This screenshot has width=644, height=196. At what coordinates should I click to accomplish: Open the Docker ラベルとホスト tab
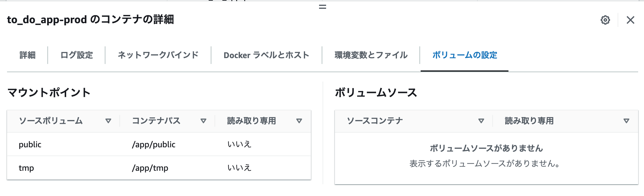[x=266, y=55]
